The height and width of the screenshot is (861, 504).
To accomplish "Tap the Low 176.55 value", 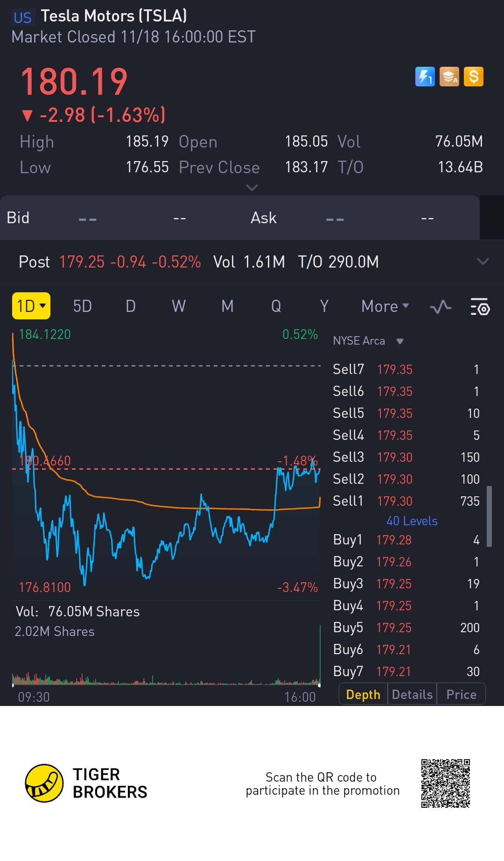I will click(147, 167).
